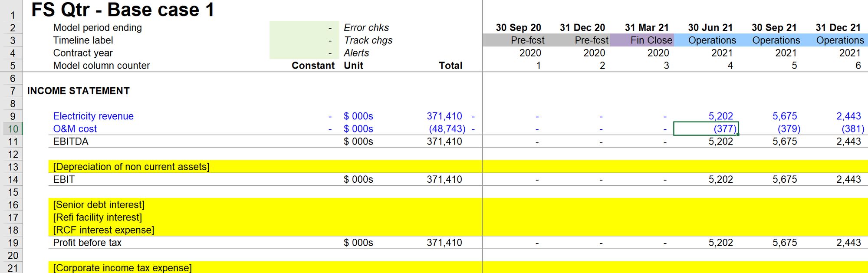Select the 'Total' heading cell
The width and height of the screenshot is (868, 273).
pyautogui.click(x=450, y=66)
